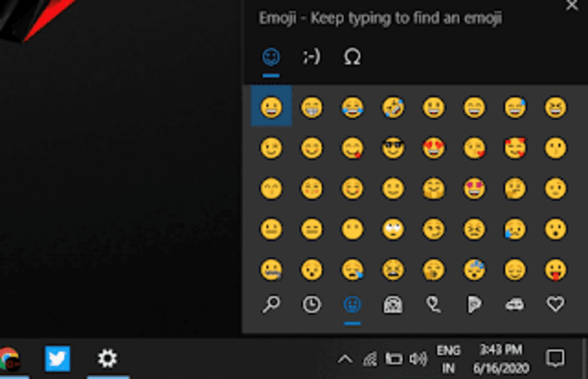Choose the sunglasses face emoji
588x379 pixels.
(393, 148)
